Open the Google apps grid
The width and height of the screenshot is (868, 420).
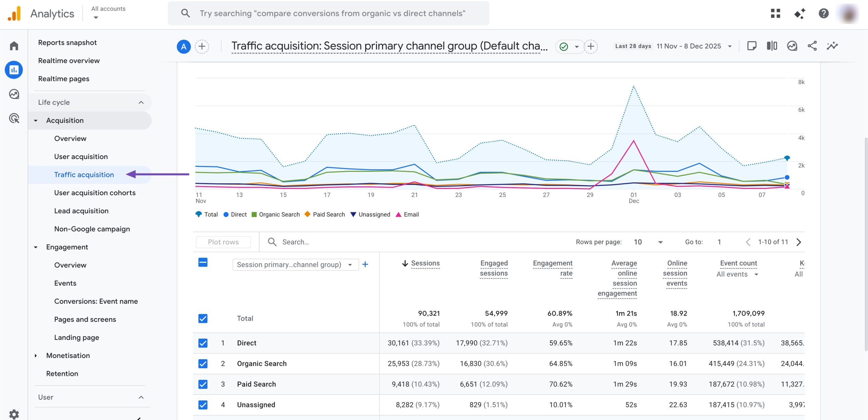point(776,14)
